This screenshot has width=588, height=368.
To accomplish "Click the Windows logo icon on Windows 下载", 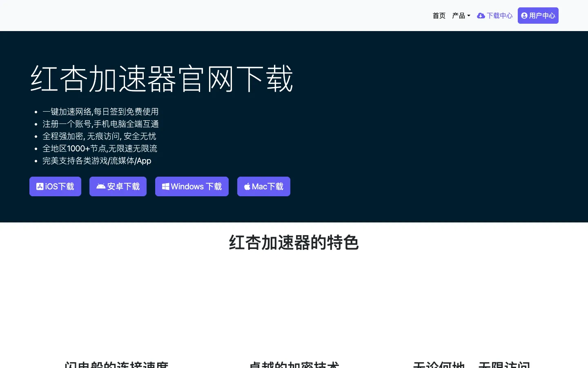I will click(165, 186).
